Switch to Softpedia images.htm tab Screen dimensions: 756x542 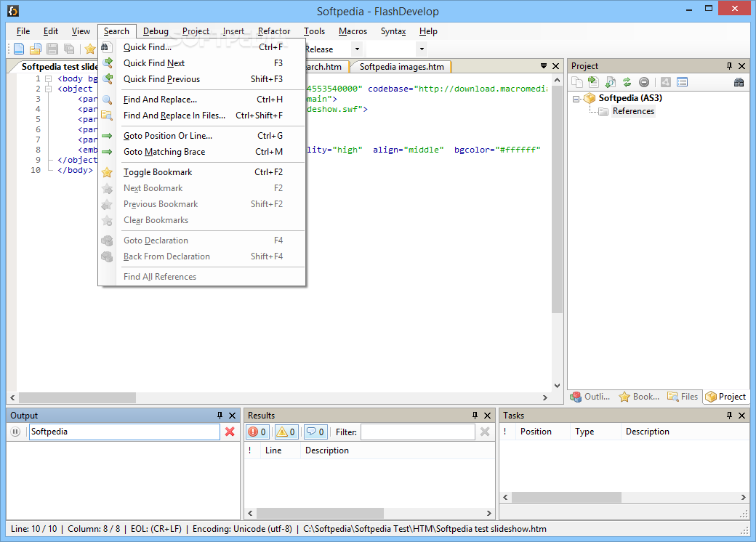tap(401, 67)
